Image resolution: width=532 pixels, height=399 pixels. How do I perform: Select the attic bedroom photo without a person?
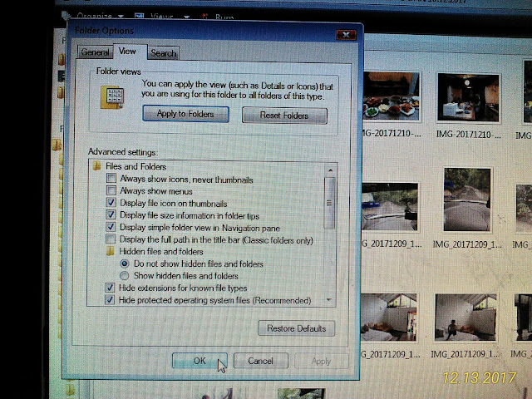[x=388, y=317]
